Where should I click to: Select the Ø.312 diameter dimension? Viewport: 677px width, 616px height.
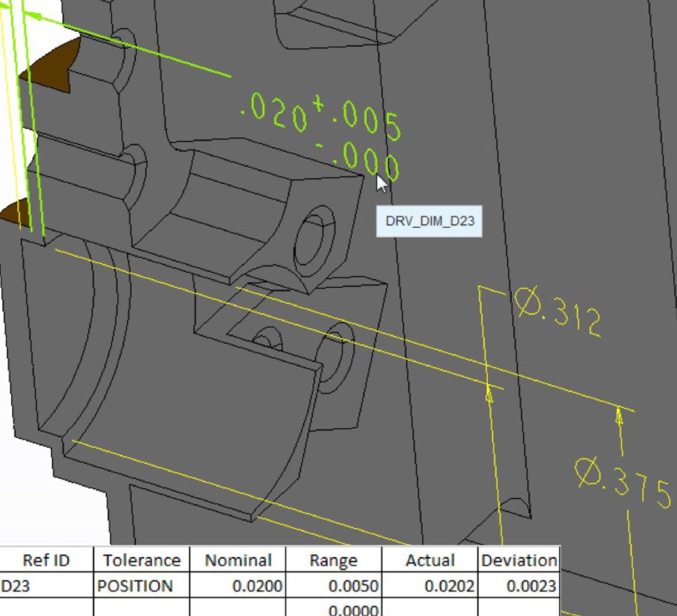point(557,313)
